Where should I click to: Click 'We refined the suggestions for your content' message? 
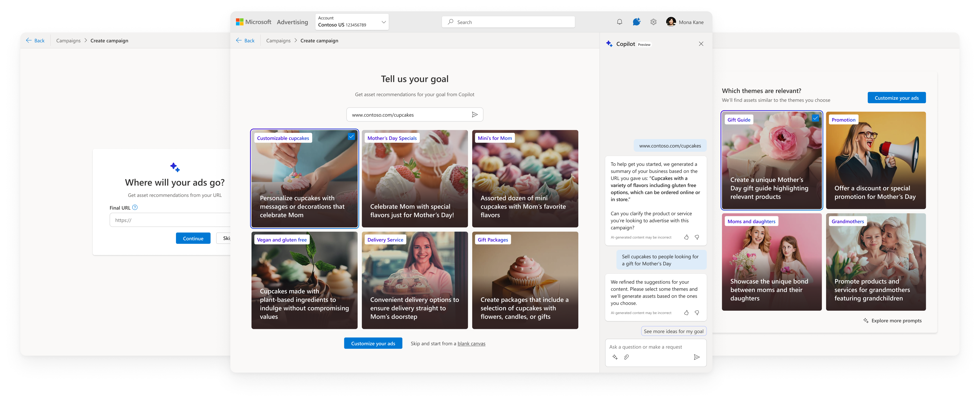[654, 292]
